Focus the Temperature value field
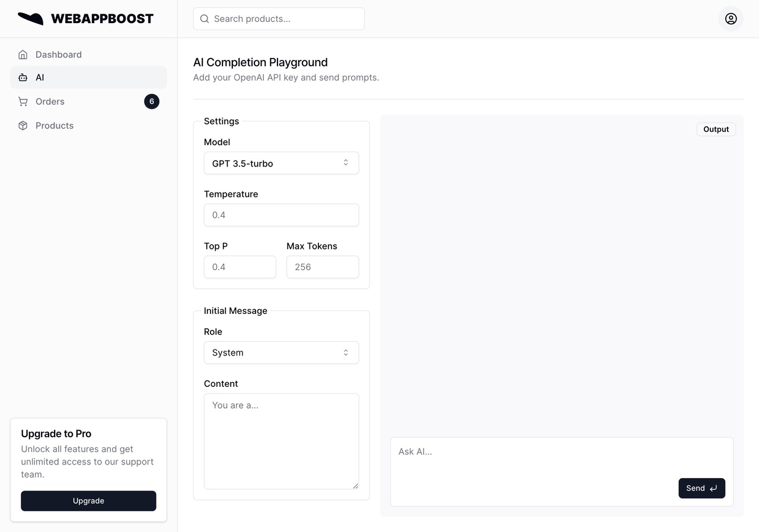Image resolution: width=759 pixels, height=532 pixels. 281,215
